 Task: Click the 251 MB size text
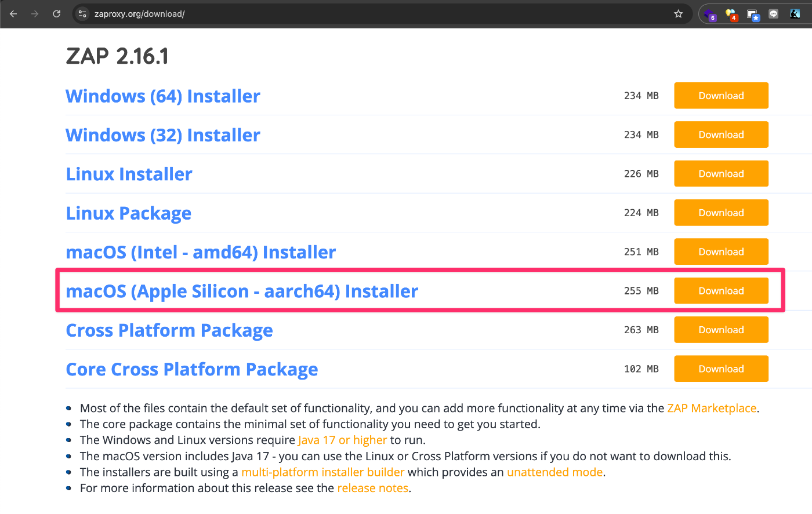click(641, 252)
